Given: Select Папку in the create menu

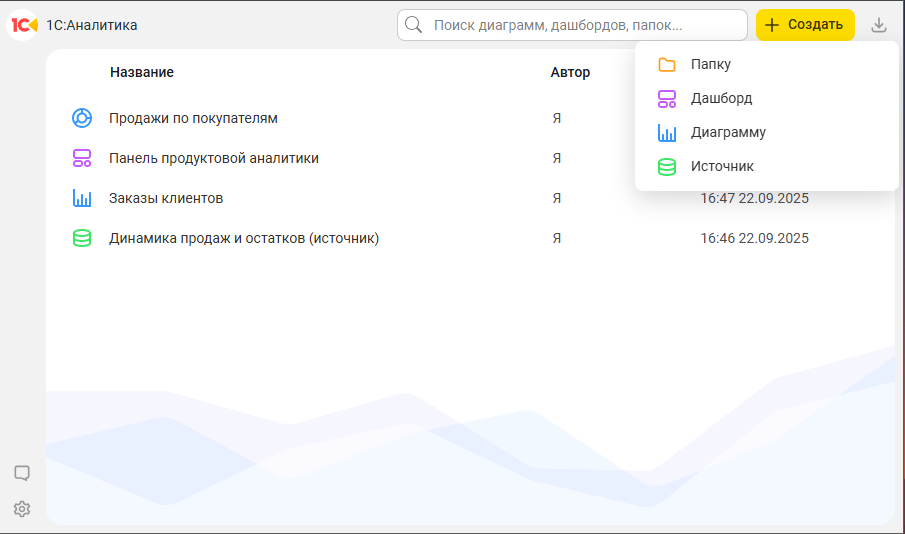Looking at the screenshot, I should pyautogui.click(x=710, y=65).
